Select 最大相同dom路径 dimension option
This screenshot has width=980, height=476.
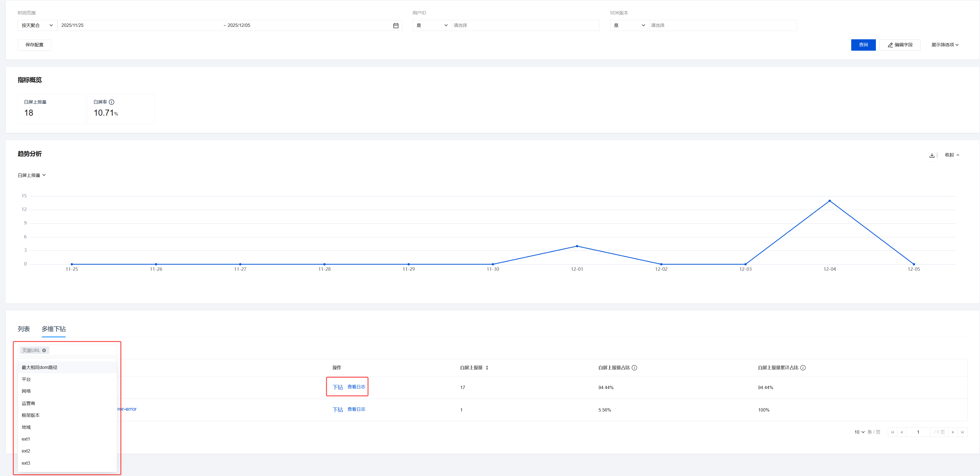click(40, 368)
